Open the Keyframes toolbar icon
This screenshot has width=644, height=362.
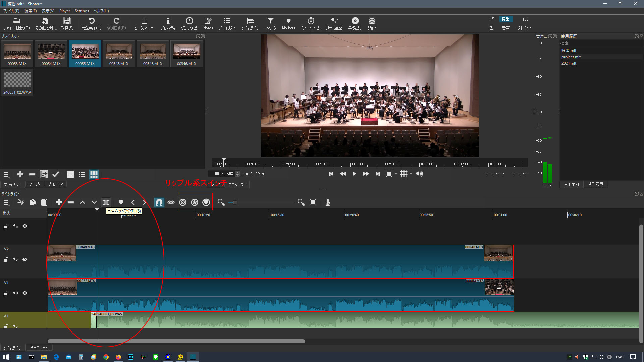311,24
